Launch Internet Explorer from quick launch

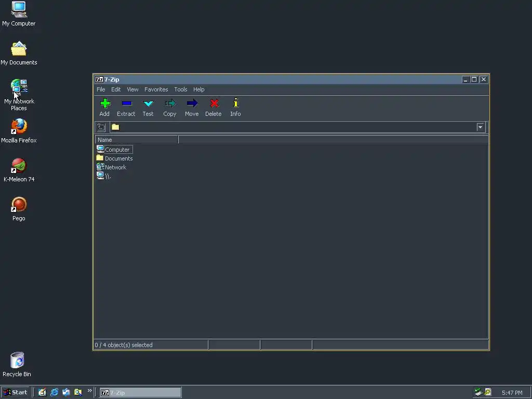[54, 392]
